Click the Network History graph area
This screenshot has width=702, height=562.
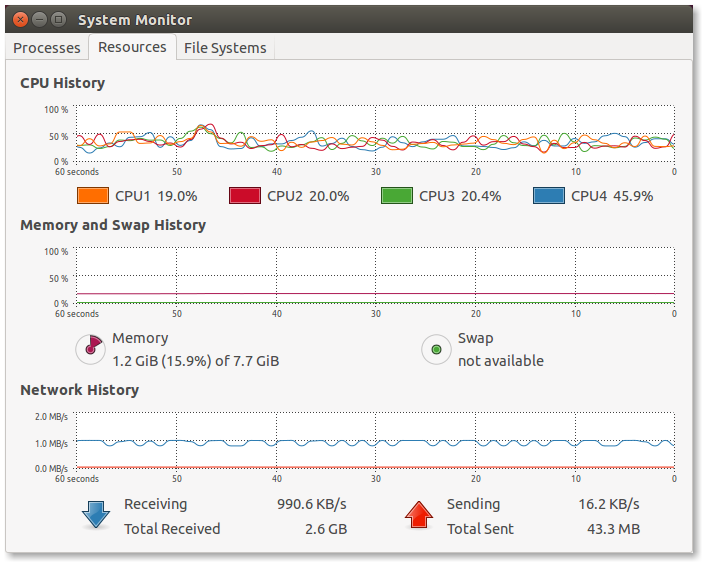click(x=375, y=440)
